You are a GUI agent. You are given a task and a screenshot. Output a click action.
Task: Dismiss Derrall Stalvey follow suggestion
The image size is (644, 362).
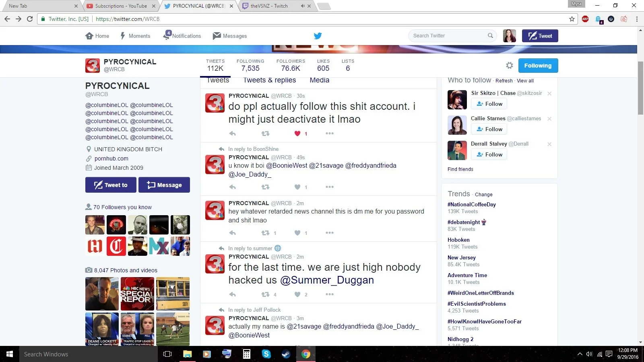(549, 144)
